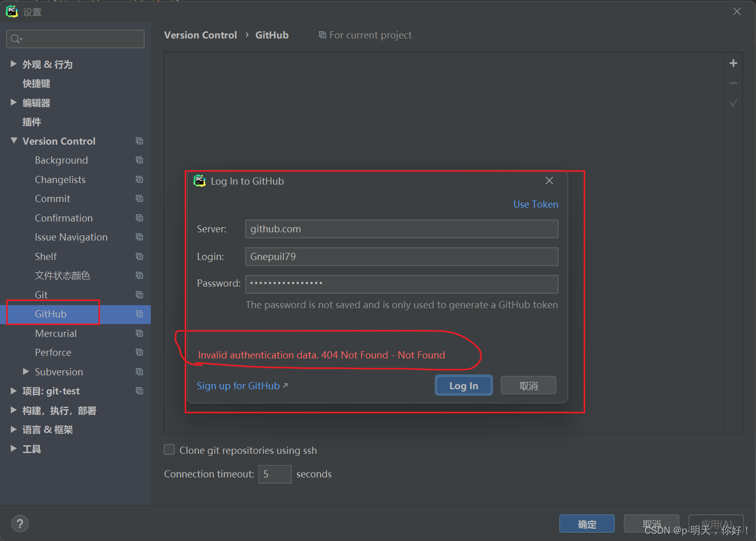Expand the 编辑器 section
The width and height of the screenshot is (756, 541).
click(14, 102)
